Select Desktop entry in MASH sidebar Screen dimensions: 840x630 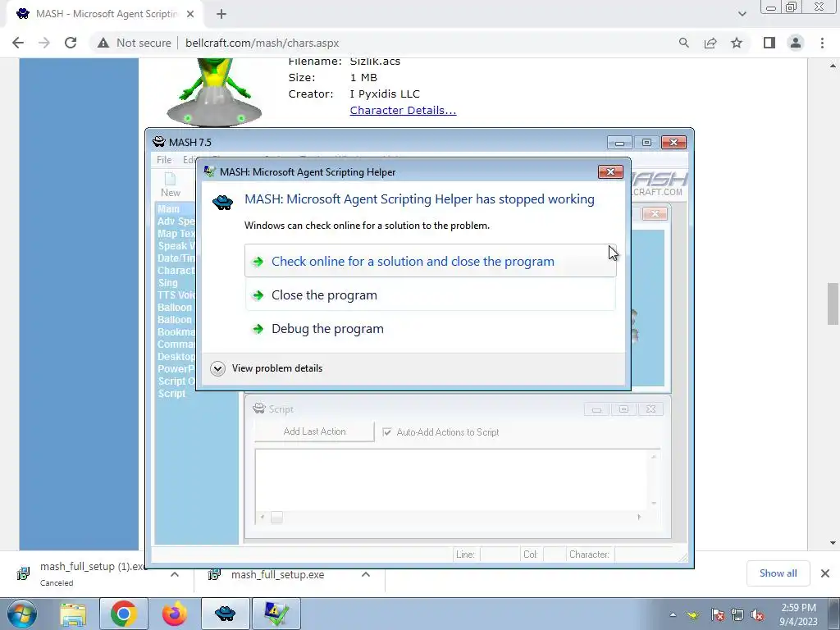point(176,357)
